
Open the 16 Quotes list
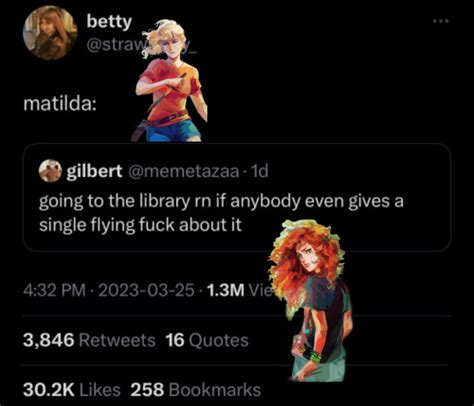pos(207,340)
